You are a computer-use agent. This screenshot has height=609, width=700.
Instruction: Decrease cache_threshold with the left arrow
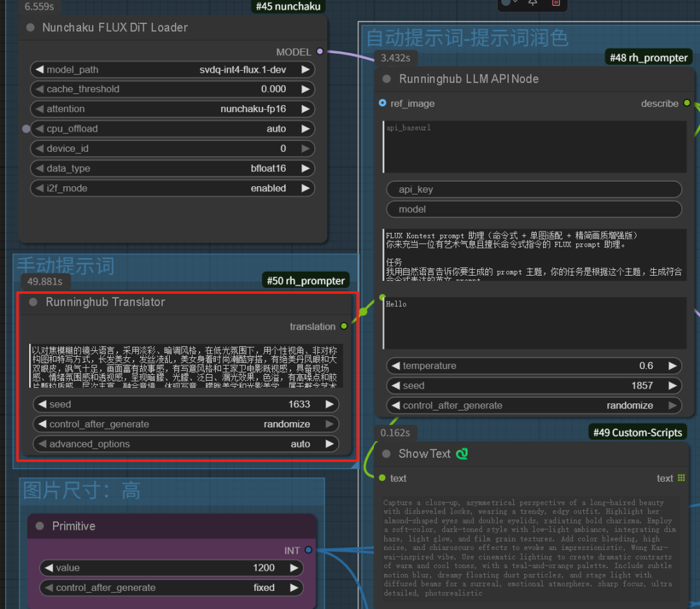pos(40,89)
